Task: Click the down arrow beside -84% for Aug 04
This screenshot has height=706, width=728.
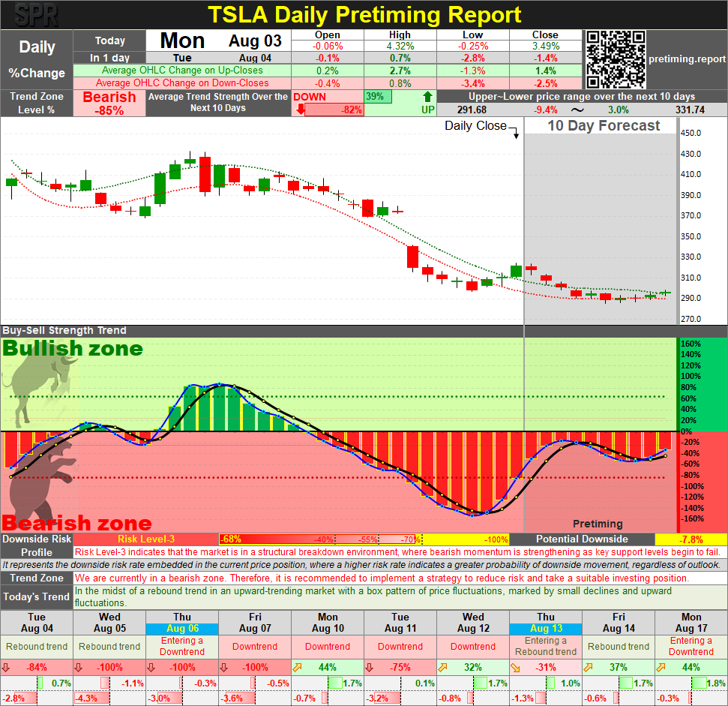Action: pyautogui.click(x=6, y=668)
